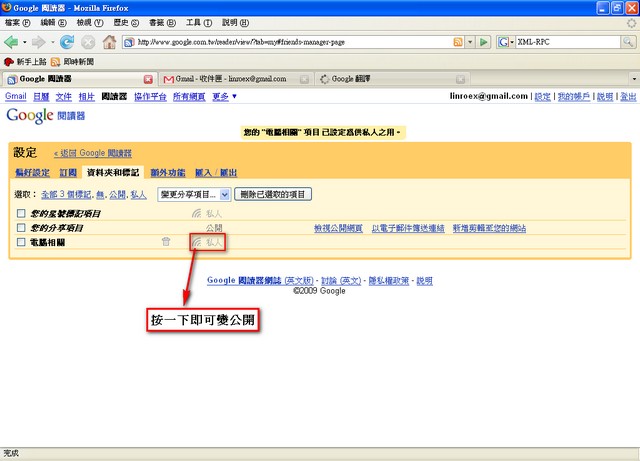Click the Stop loading icon
The height and width of the screenshot is (461, 640).
tap(88, 42)
